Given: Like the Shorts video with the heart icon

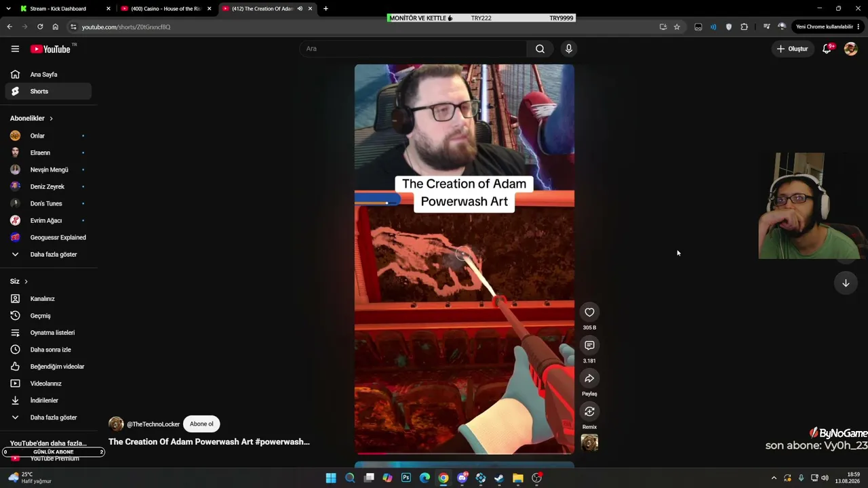Looking at the screenshot, I should pos(589,312).
